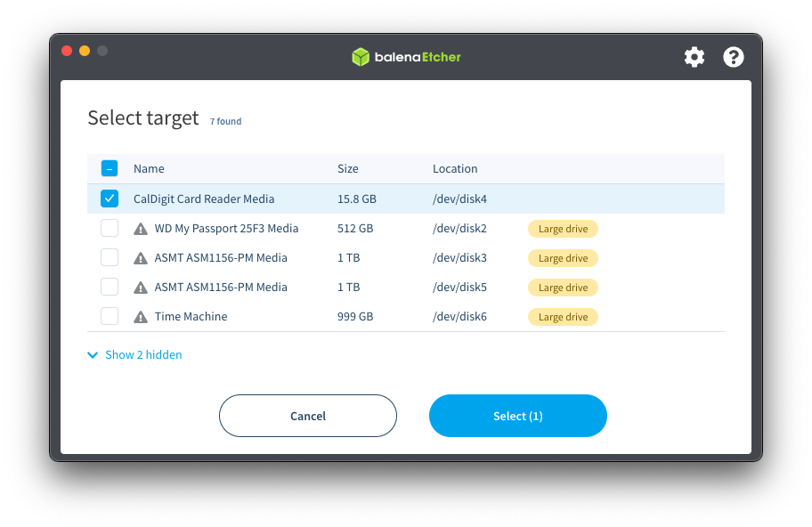Sort the list by Name column header
Screen dimensions: 812x527
149,169
